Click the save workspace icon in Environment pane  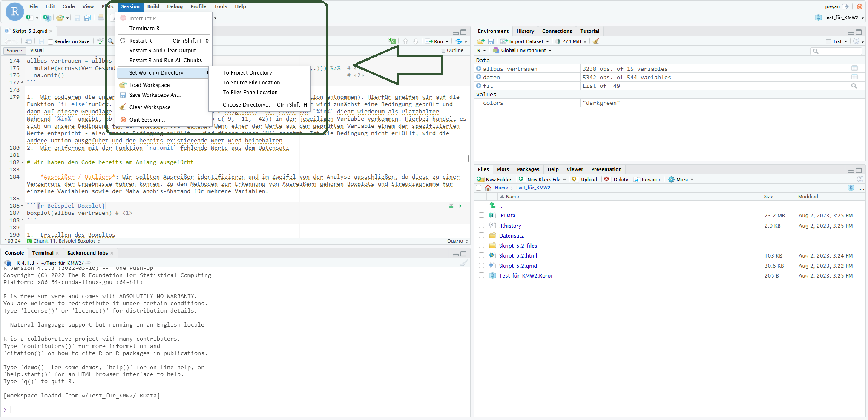491,41
